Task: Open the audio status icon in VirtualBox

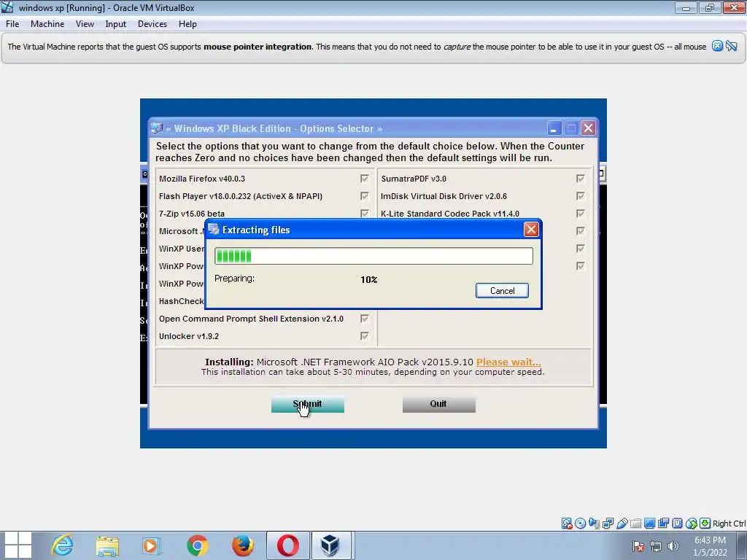Action: point(594,524)
